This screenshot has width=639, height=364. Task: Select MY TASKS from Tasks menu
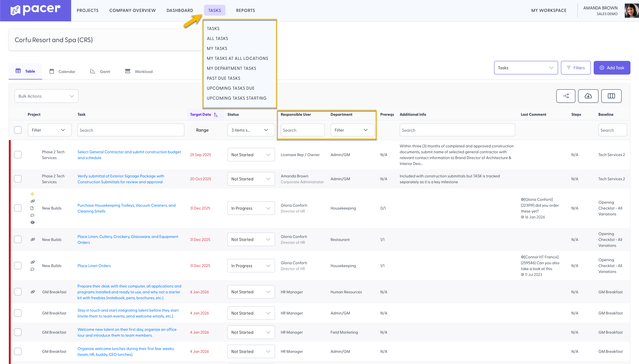(x=217, y=48)
